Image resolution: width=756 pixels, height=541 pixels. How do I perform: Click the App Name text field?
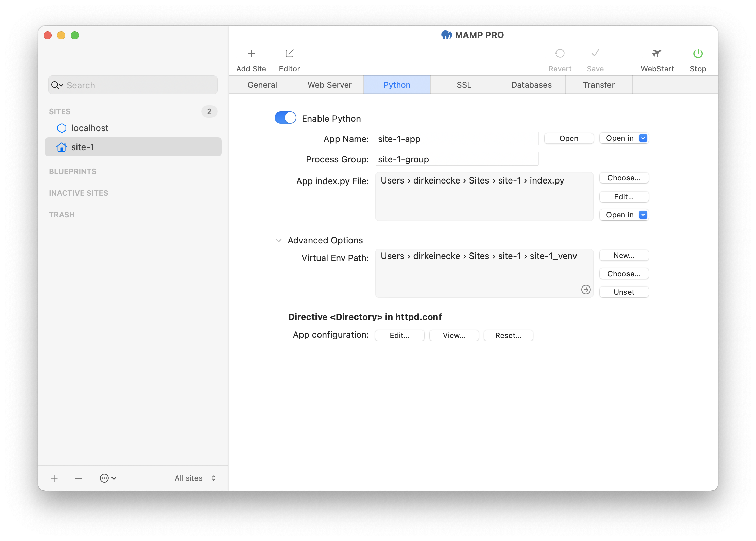pyautogui.click(x=457, y=139)
